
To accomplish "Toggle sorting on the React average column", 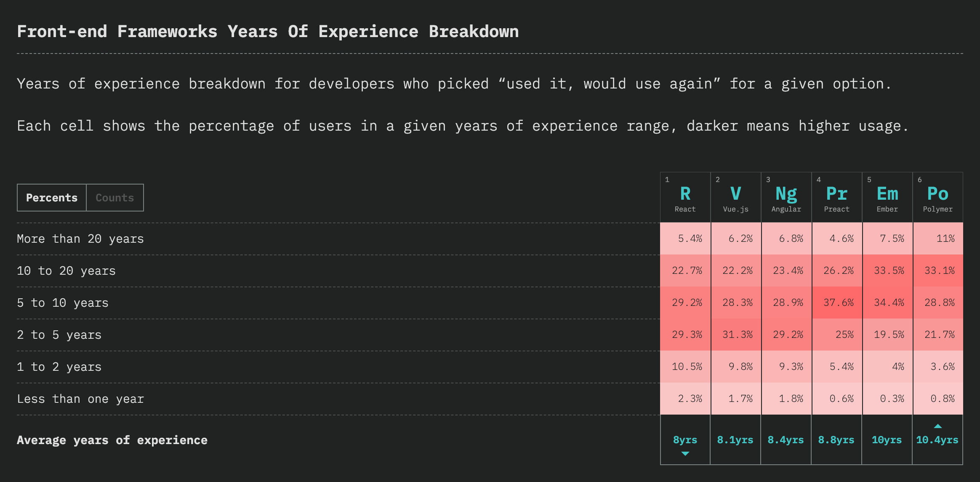I will (x=685, y=439).
